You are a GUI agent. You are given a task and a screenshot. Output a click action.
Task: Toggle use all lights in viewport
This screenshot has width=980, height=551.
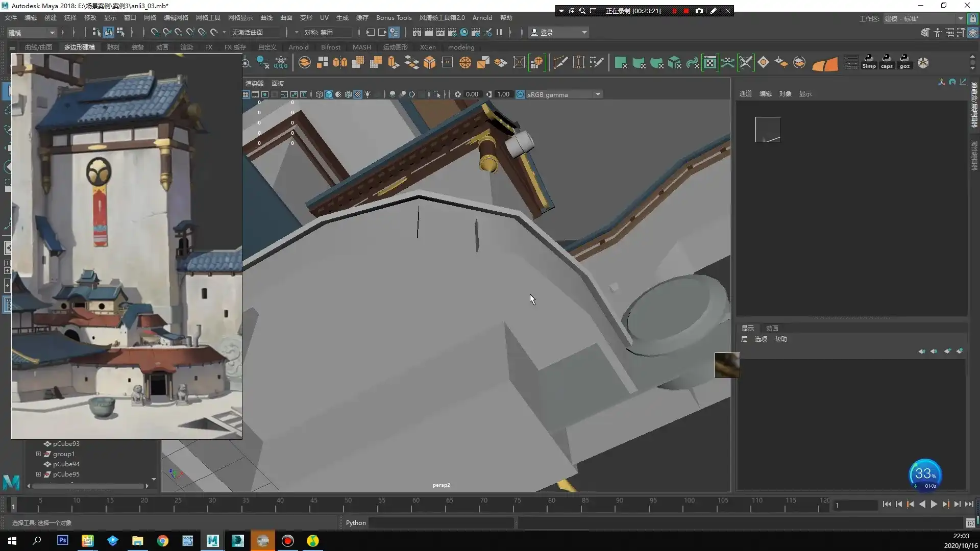pyautogui.click(x=367, y=94)
